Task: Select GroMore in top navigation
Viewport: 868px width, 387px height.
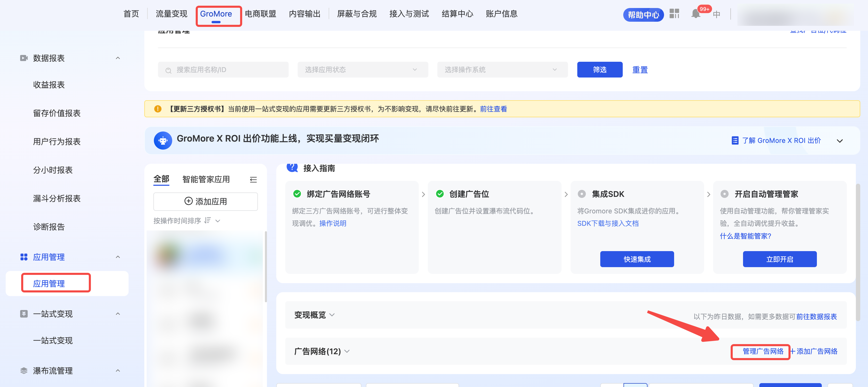Action: [216, 14]
